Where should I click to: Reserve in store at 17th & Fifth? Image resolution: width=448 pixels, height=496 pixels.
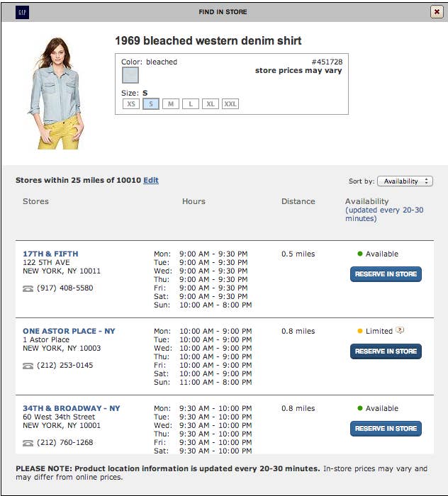[x=386, y=274]
